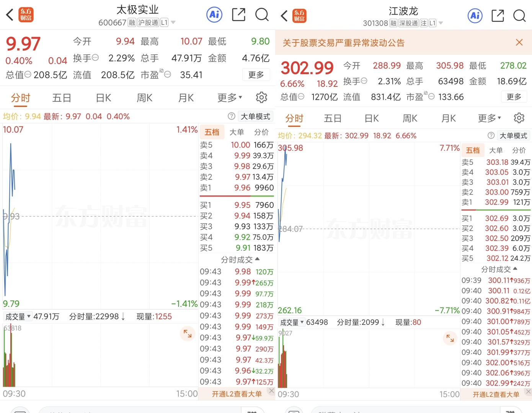Select the 大单 tab in 江波龙 order book
This screenshot has height=413, width=532.
(x=496, y=150)
